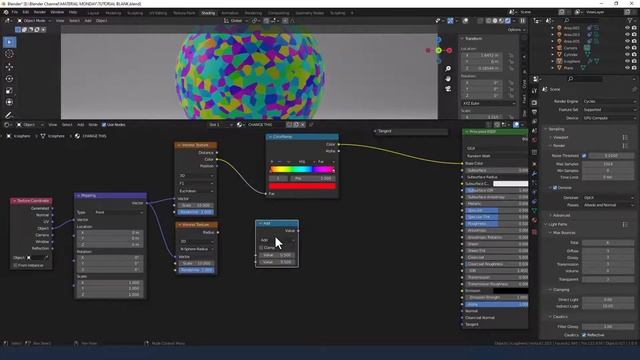Toggle the Denoise checkbox
The width and height of the screenshot is (640, 360).
[x=555, y=188]
